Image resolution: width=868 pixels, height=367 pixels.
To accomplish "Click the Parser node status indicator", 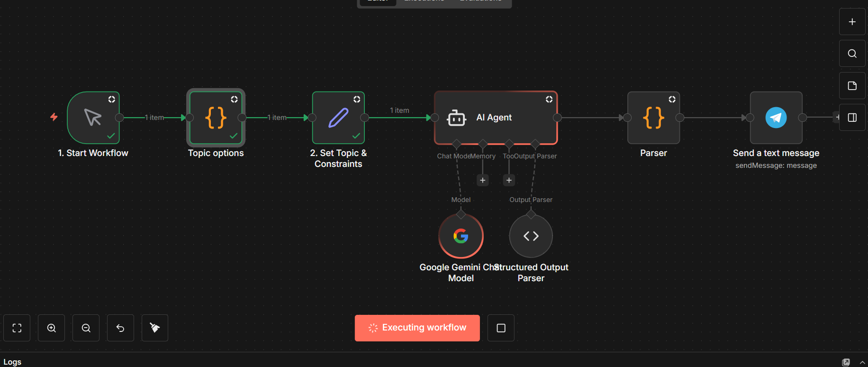I will tap(672, 99).
